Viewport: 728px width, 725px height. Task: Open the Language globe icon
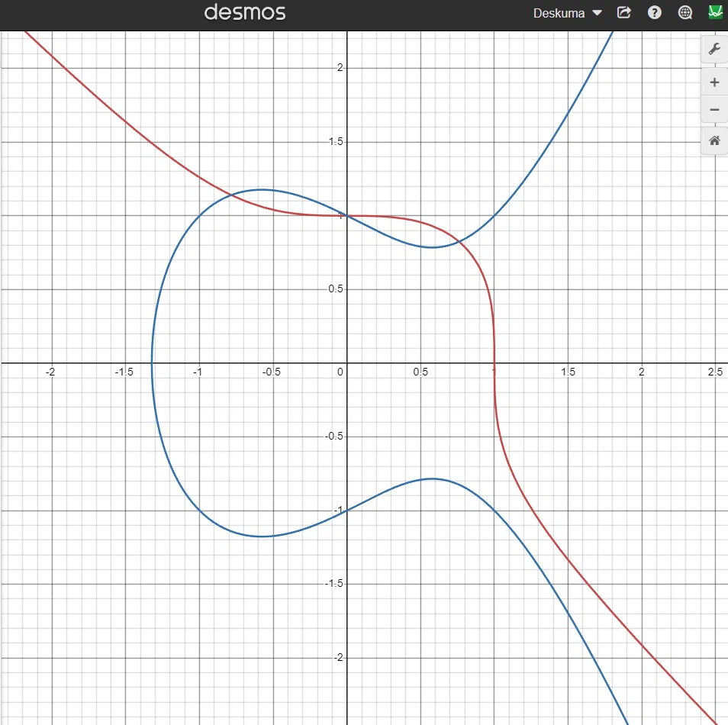[685, 12]
